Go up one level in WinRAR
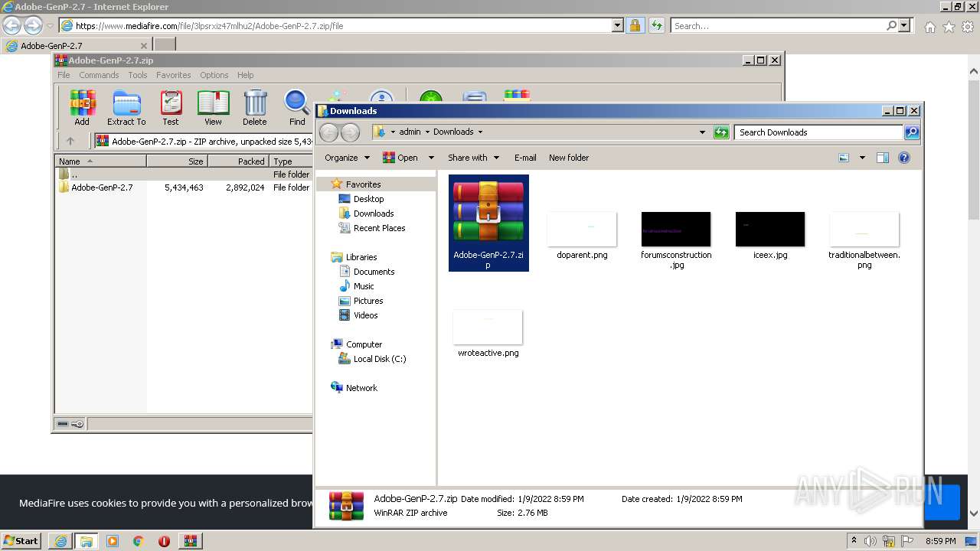Image resolution: width=980 pixels, height=551 pixels. pyautogui.click(x=70, y=141)
